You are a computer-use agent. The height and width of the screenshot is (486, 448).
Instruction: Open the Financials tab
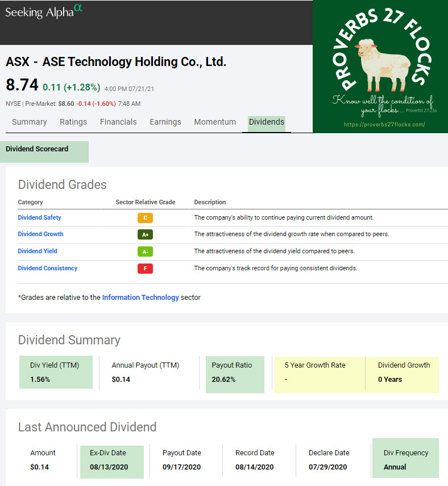[x=118, y=122]
